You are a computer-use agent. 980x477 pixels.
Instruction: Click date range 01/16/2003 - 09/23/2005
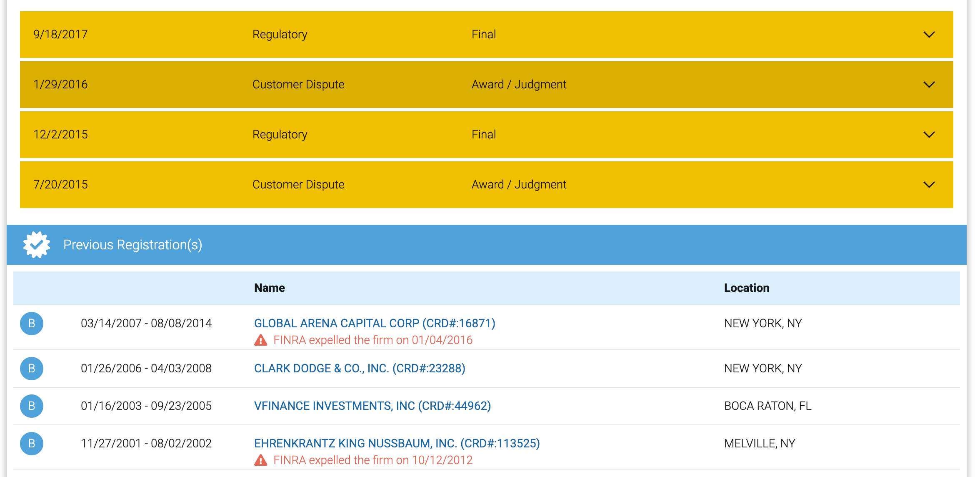click(146, 406)
